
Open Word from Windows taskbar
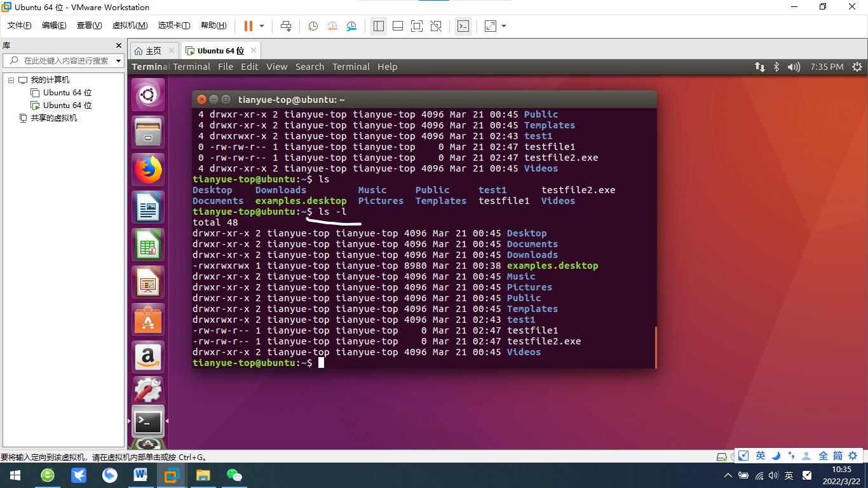click(140, 475)
